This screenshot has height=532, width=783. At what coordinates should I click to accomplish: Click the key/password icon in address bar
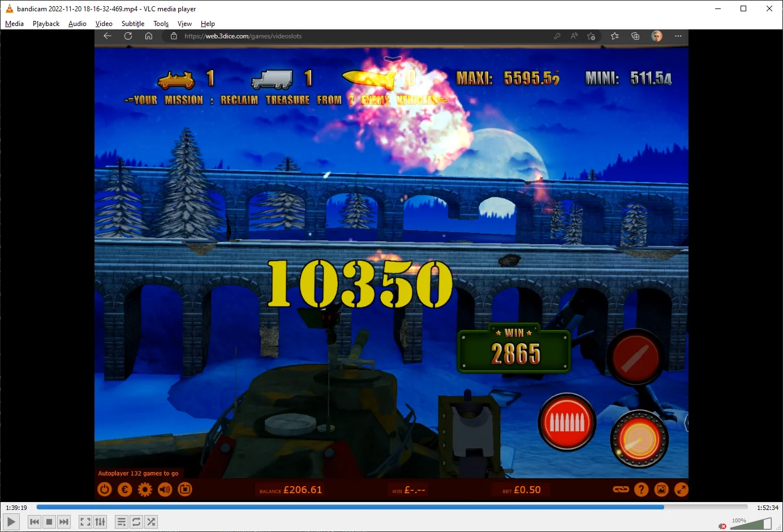pos(557,36)
